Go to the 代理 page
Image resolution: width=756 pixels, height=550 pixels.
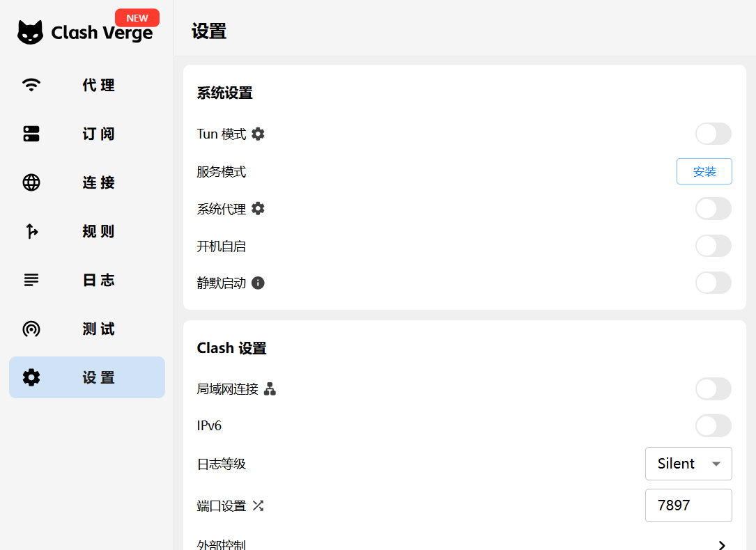click(87, 85)
